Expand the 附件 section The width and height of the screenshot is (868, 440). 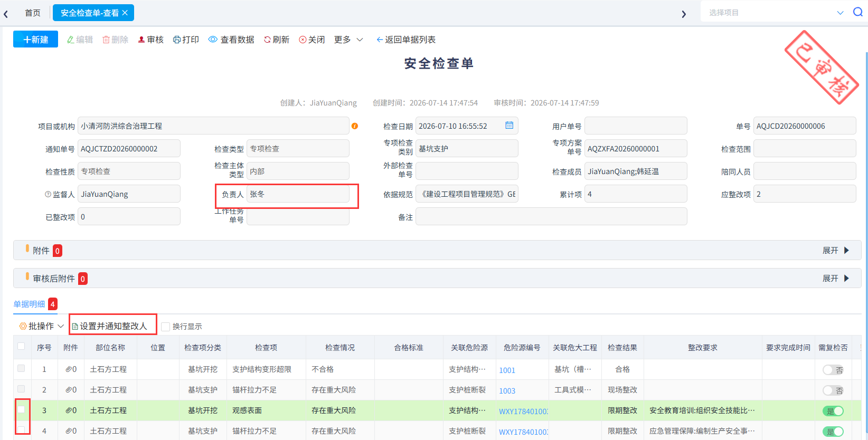(836, 251)
